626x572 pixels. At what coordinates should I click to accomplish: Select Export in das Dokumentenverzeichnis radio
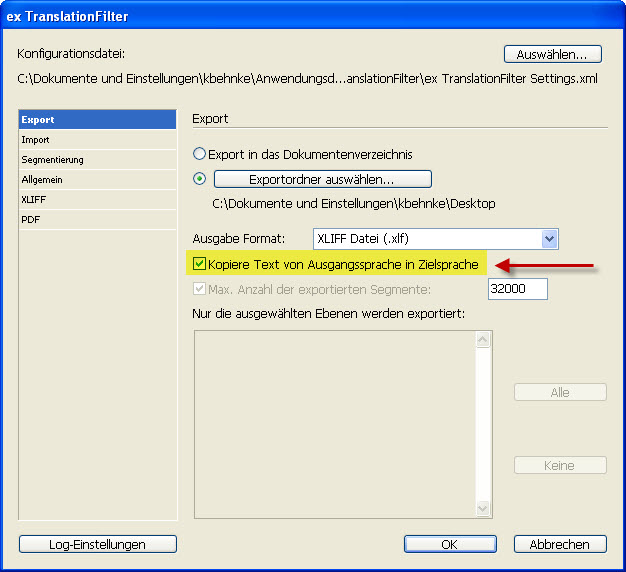[199, 154]
